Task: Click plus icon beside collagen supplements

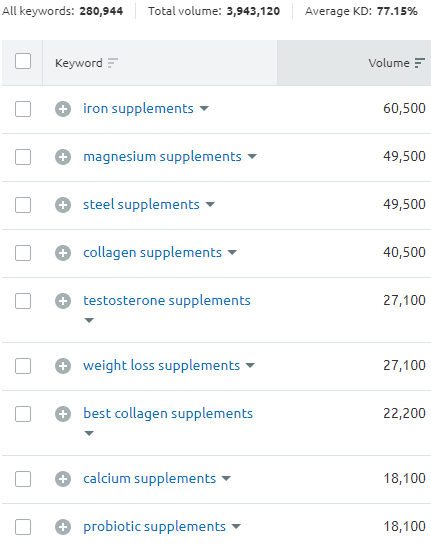Action: (x=63, y=253)
